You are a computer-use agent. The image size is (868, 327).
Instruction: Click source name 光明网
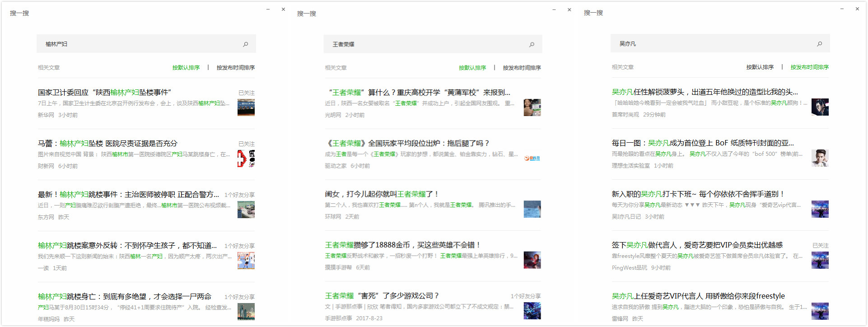tap(333, 115)
